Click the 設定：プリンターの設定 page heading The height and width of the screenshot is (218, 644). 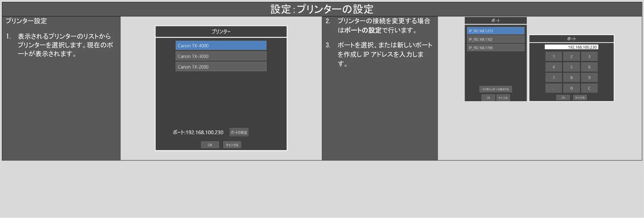[322, 9]
